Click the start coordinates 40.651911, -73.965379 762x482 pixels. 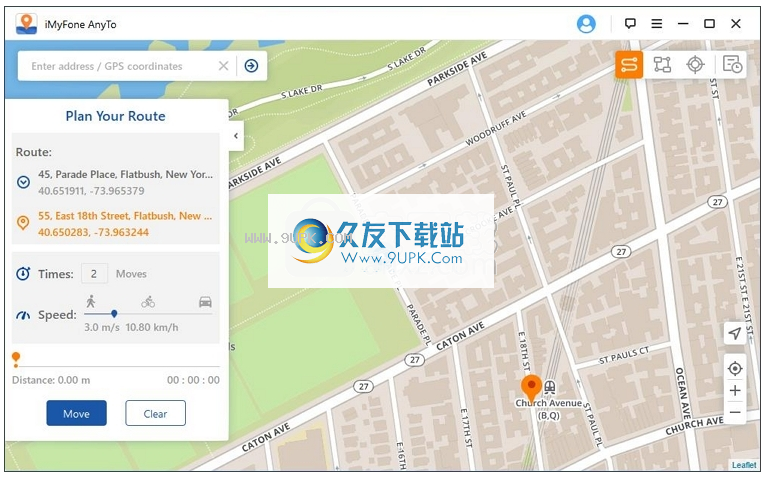(x=91, y=191)
